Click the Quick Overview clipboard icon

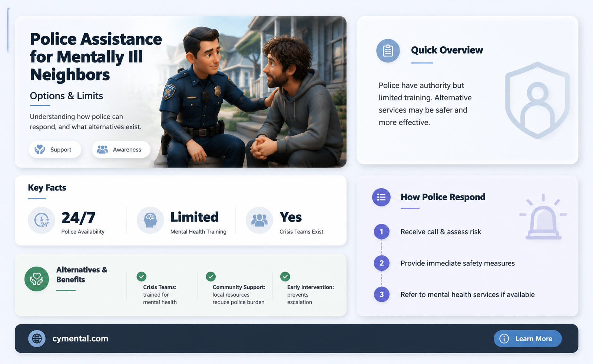(x=388, y=51)
